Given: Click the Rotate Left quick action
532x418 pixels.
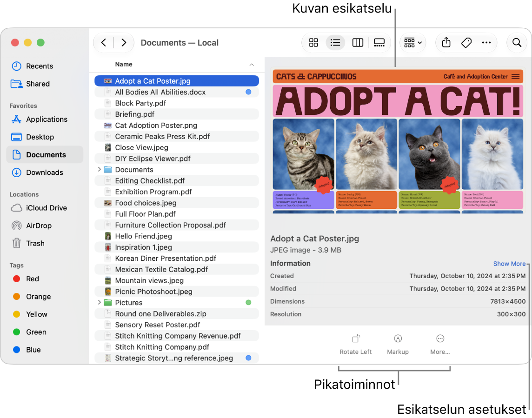Looking at the screenshot, I should pyautogui.click(x=356, y=344).
